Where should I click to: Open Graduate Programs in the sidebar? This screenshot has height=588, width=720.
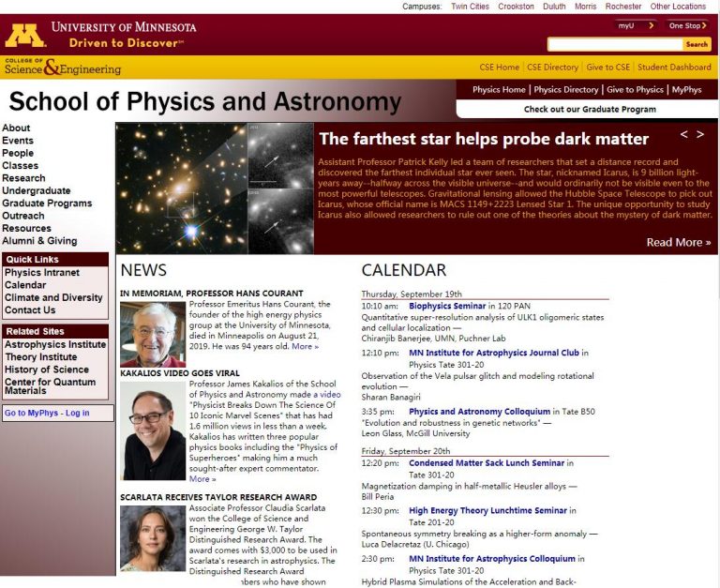[47, 204]
